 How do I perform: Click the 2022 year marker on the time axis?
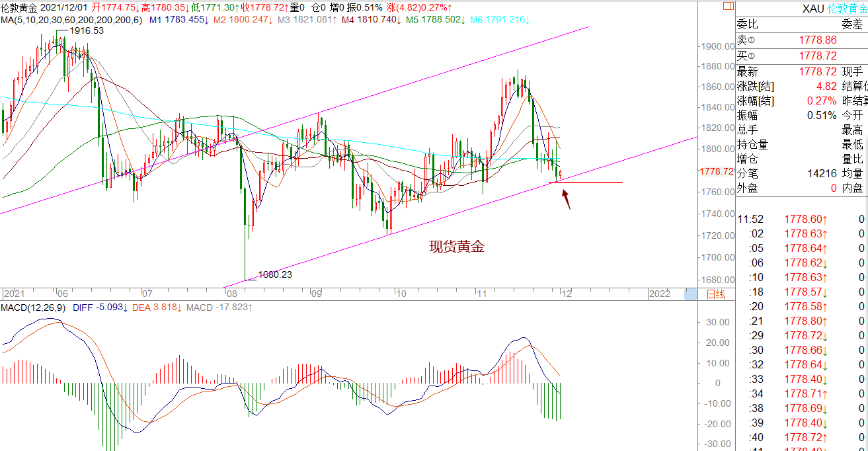pos(660,294)
